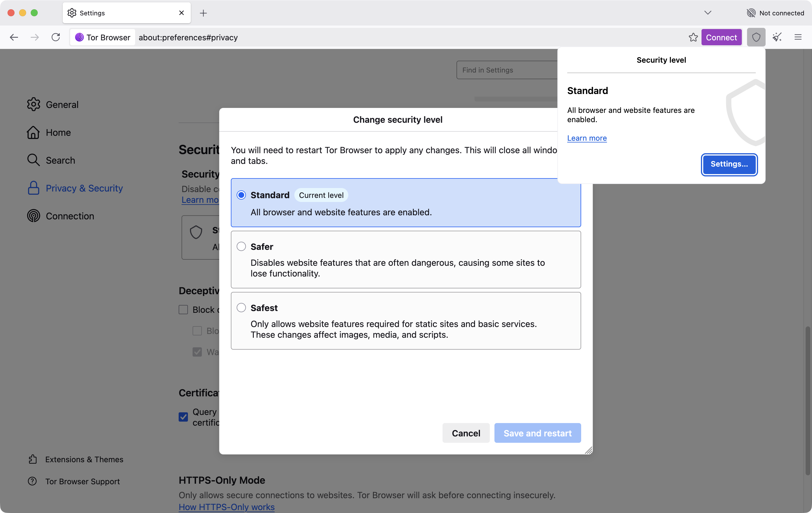
Task: Click the Standard heading in security popup
Action: pos(588,91)
